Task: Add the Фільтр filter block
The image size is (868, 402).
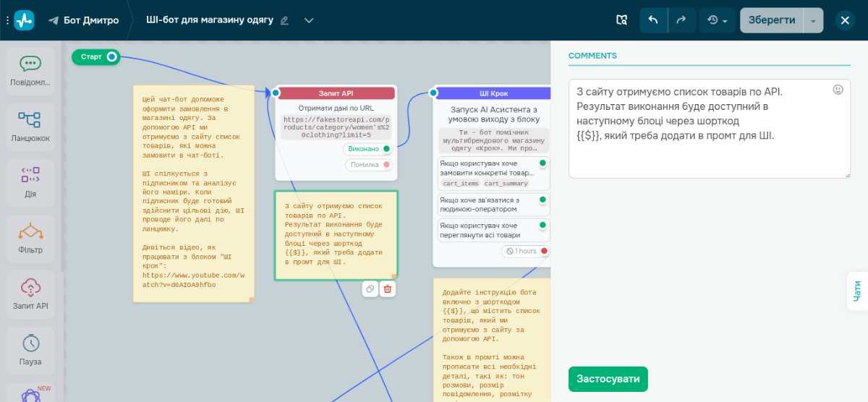Action: click(x=30, y=239)
